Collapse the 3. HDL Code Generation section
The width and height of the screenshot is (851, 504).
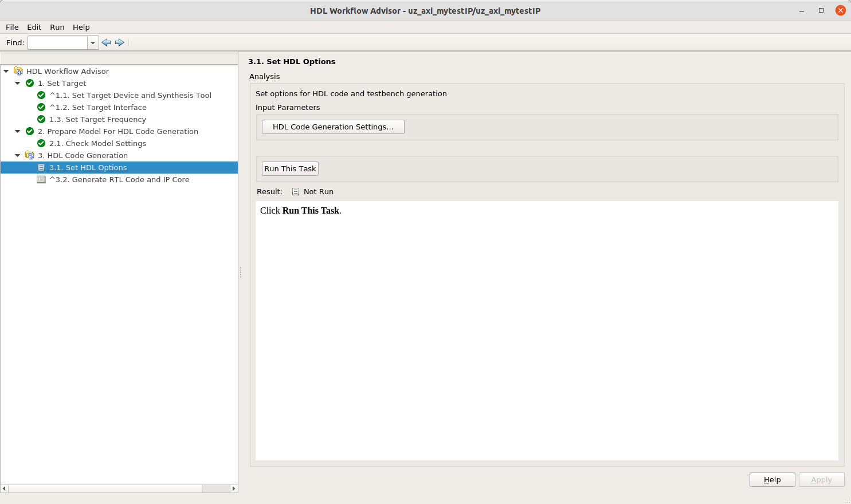(18, 155)
